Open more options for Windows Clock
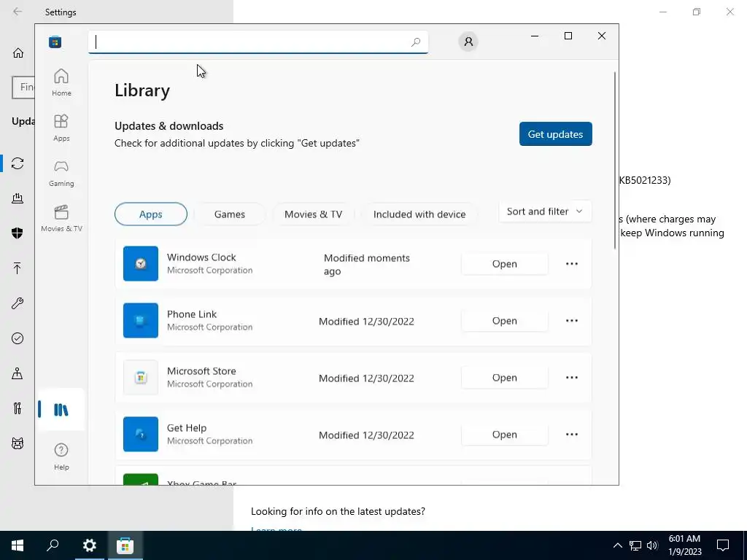Viewport: 747px width, 560px height. 572,264
